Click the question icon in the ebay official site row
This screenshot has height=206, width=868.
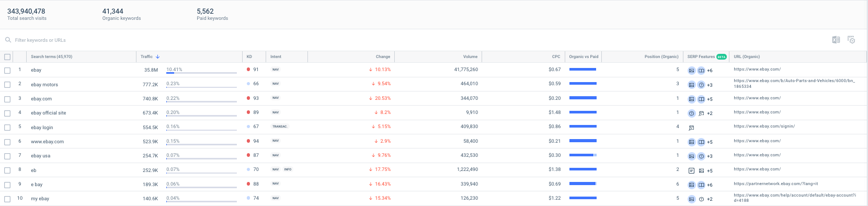pos(691,113)
